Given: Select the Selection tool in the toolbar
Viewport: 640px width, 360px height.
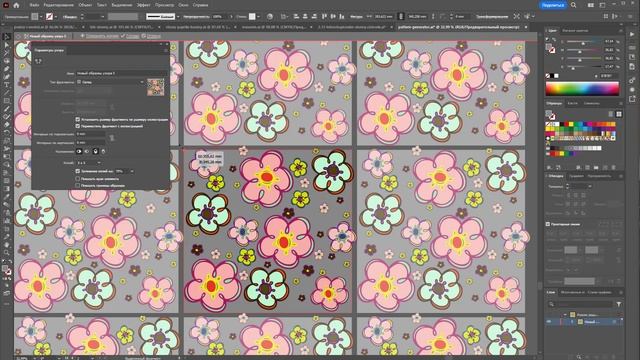Looking at the screenshot, I should click(7, 37).
